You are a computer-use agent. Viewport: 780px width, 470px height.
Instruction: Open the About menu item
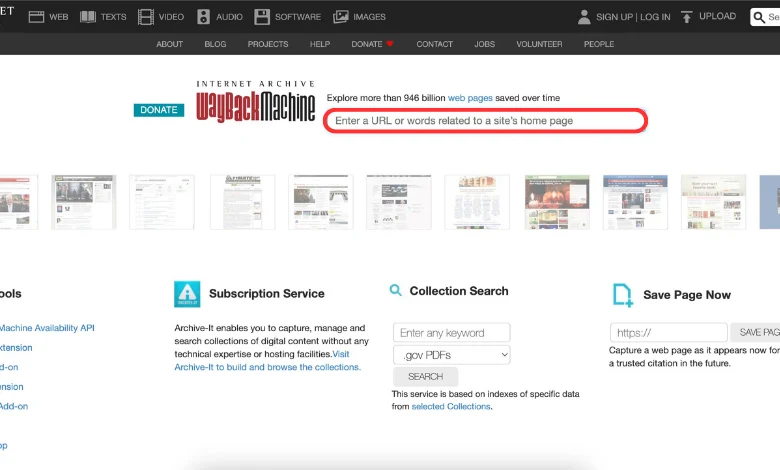(x=170, y=44)
